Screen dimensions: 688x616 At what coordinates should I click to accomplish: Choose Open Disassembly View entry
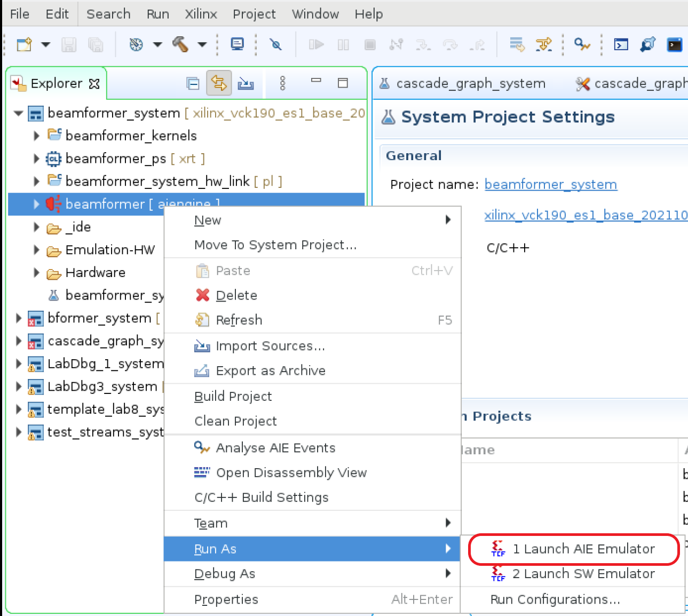pyautogui.click(x=312, y=472)
